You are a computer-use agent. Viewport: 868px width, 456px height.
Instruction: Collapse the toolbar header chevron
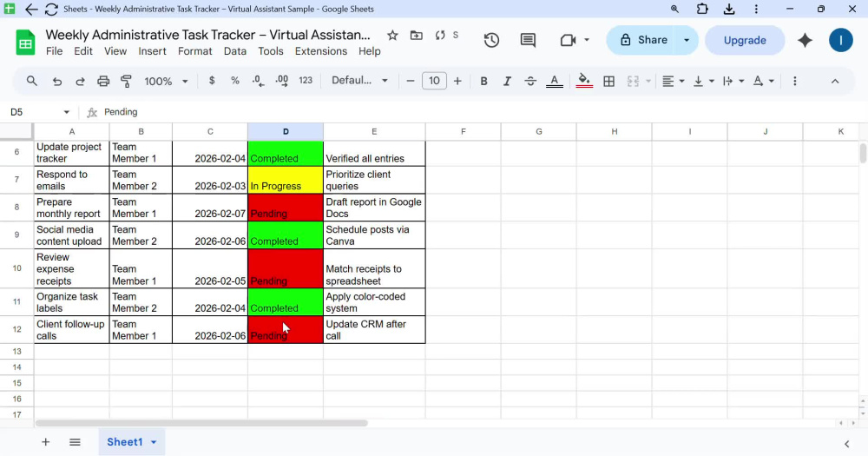point(835,82)
